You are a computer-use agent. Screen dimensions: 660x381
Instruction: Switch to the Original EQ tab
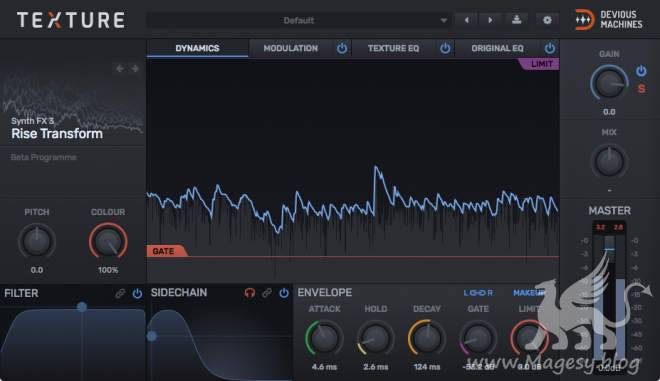[497, 48]
